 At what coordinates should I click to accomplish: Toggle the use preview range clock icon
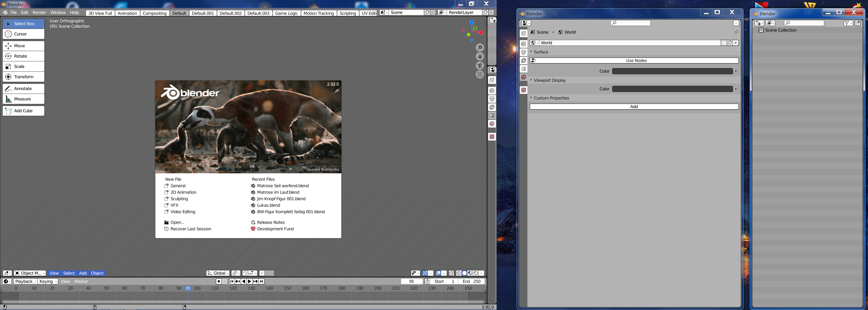(x=427, y=281)
